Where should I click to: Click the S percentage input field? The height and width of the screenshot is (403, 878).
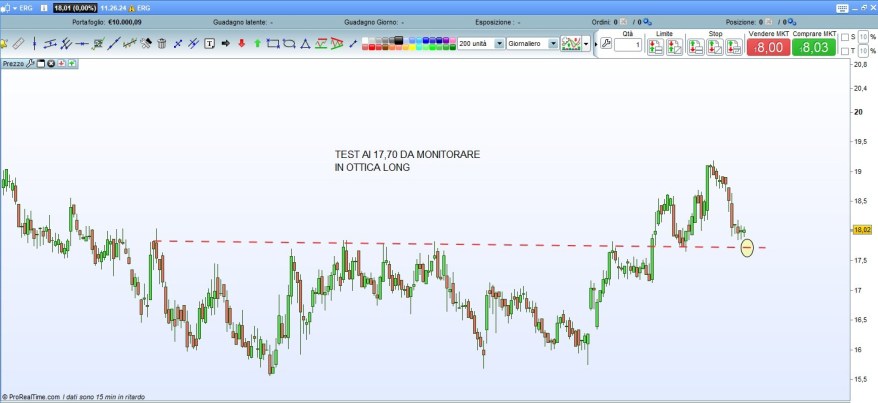(862, 37)
